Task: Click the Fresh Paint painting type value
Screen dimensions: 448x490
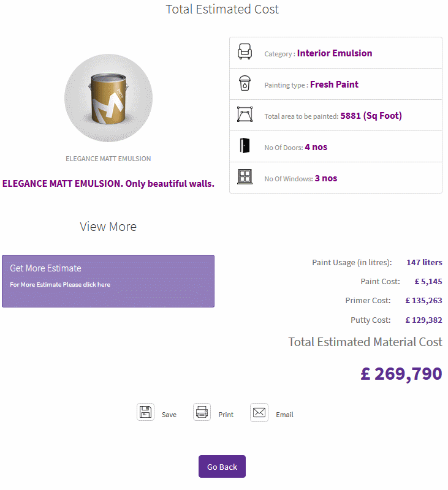Action: tap(334, 85)
